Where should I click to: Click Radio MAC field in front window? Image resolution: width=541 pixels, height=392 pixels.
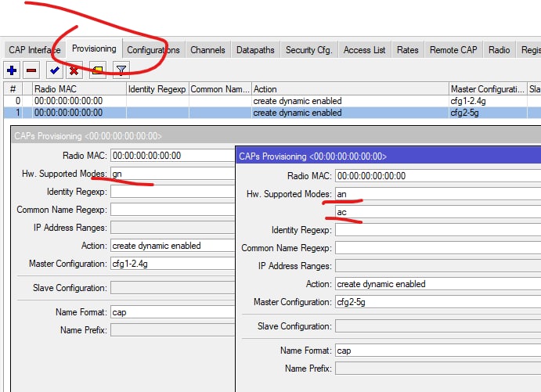[438, 176]
